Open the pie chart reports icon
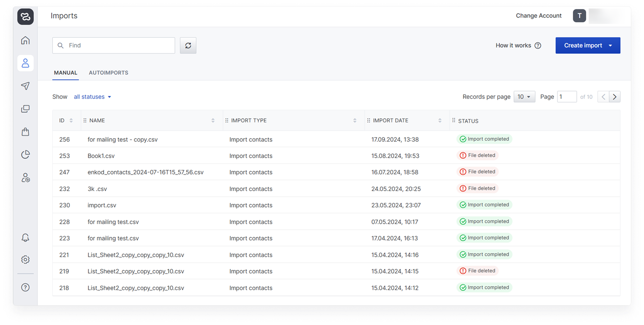Screen dimensions: 644x325 pyautogui.click(x=25, y=155)
